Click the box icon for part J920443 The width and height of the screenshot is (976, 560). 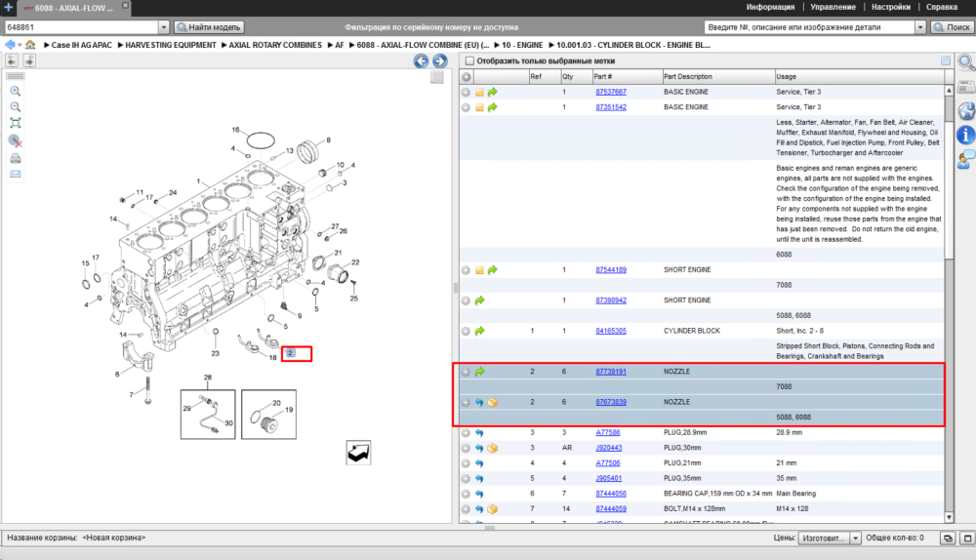(492, 448)
